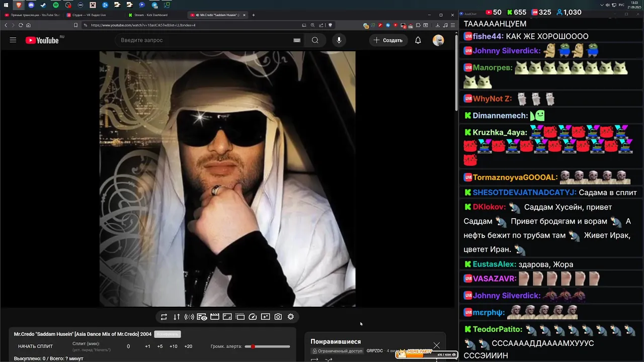Open Windows Start button

6,5
